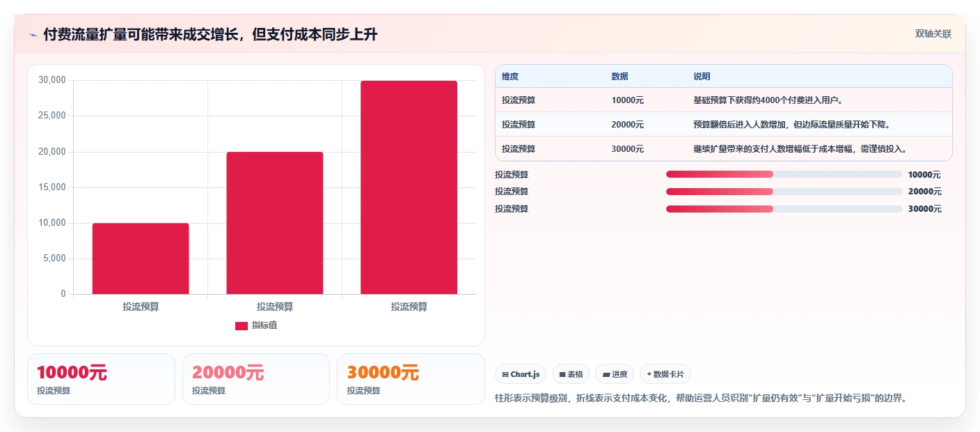The height and width of the screenshot is (432, 980).
Task: Click the progress bar in the 10000元 row
Action: pyautogui.click(x=784, y=174)
